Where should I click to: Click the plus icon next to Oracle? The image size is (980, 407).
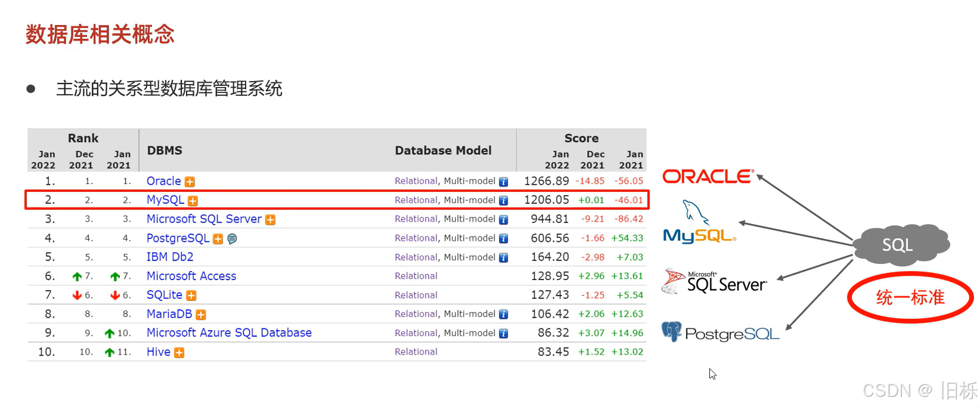[x=190, y=182]
